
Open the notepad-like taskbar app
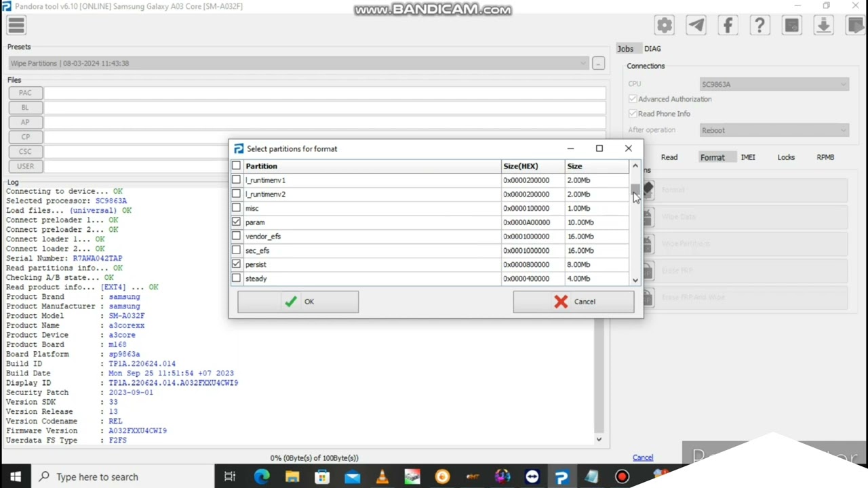coord(591,476)
